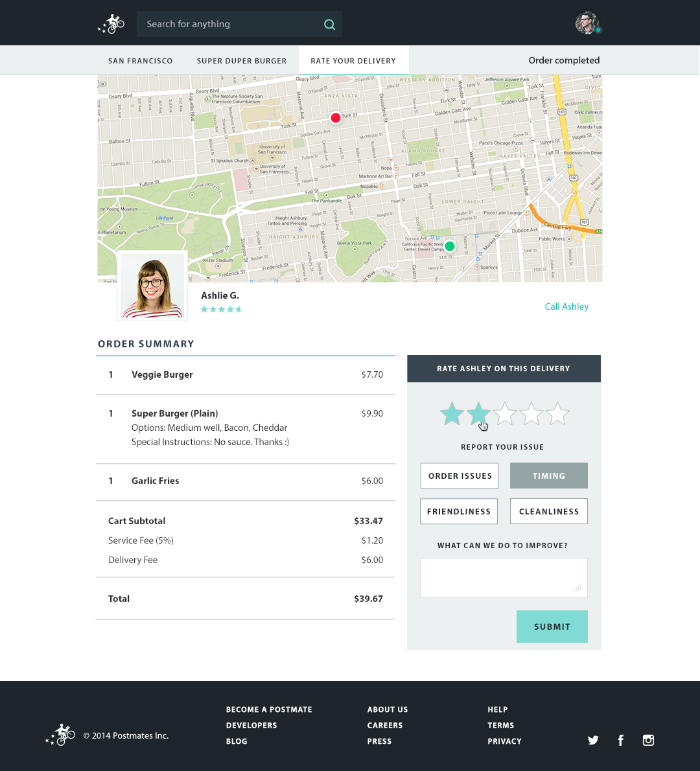
Task: Click Ashlie G.'s star rating row
Action: [222, 309]
